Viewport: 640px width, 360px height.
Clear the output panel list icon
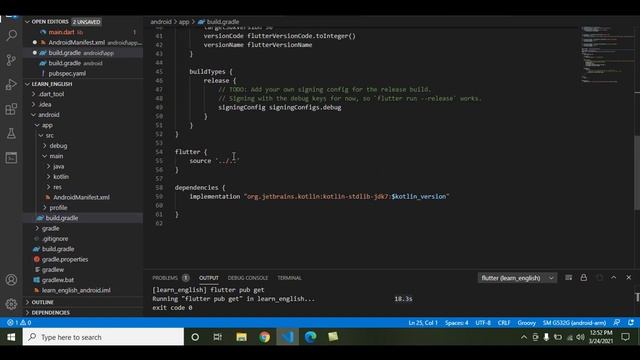(568, 278)
